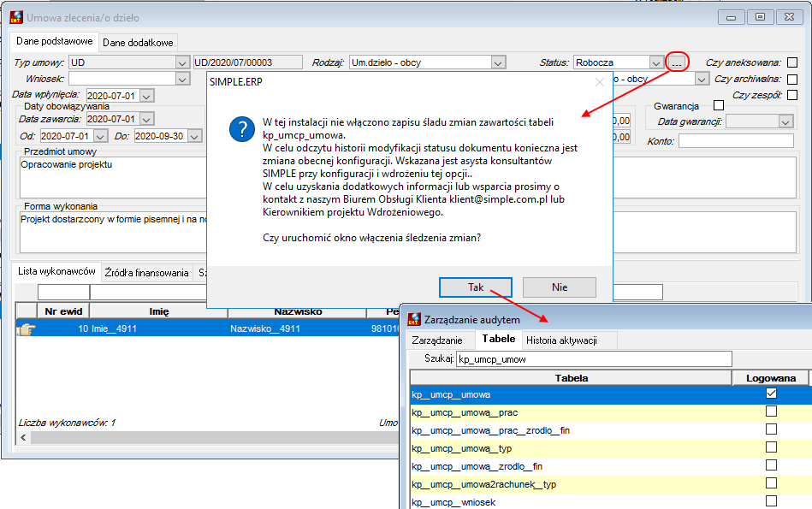This screenshot has height=509, width=812.
Task: Confirm with the Tak button
Action: 476,287
